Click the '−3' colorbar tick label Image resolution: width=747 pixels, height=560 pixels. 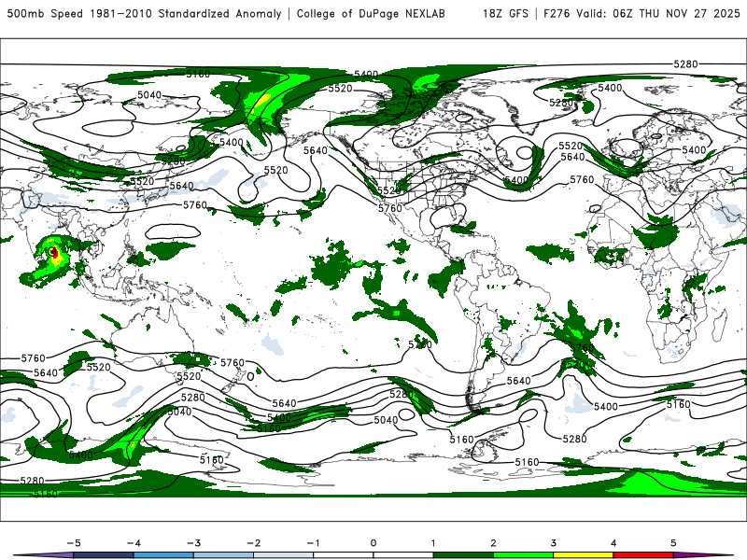[193, 543]
